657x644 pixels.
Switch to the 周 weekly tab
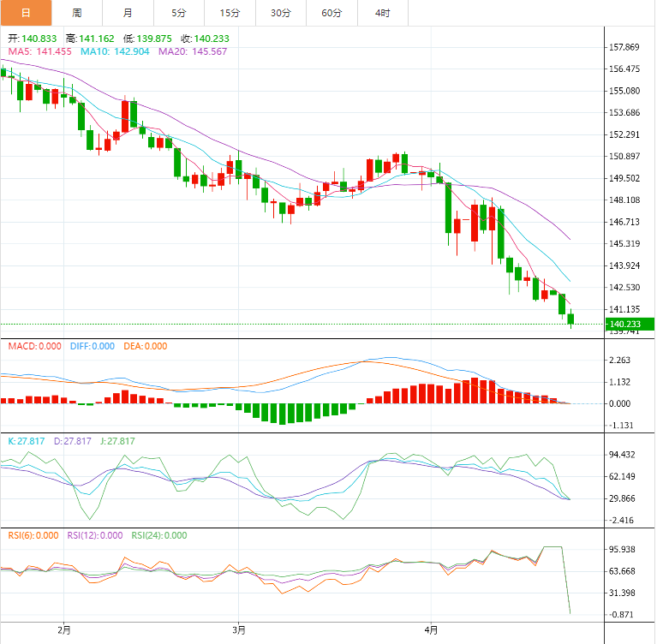77,13
